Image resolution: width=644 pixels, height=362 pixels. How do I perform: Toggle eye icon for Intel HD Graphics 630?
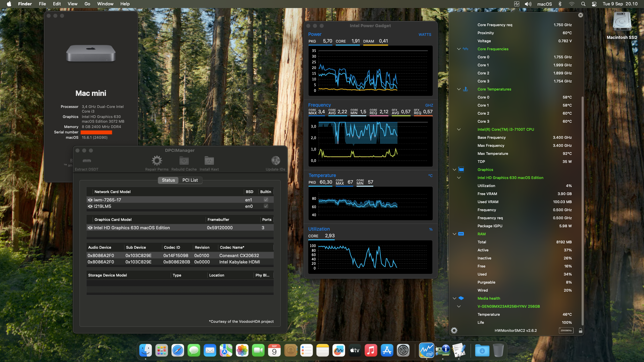[x=90, y=228]
